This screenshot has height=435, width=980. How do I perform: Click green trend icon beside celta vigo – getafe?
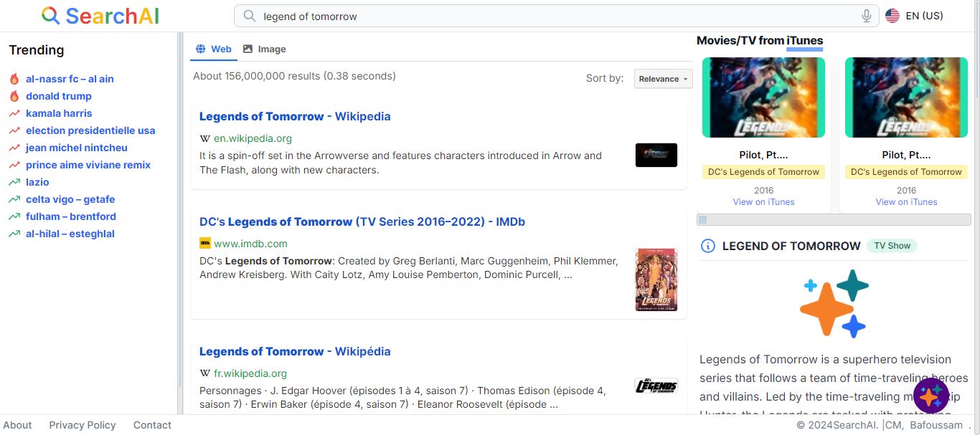click(14, 199)
